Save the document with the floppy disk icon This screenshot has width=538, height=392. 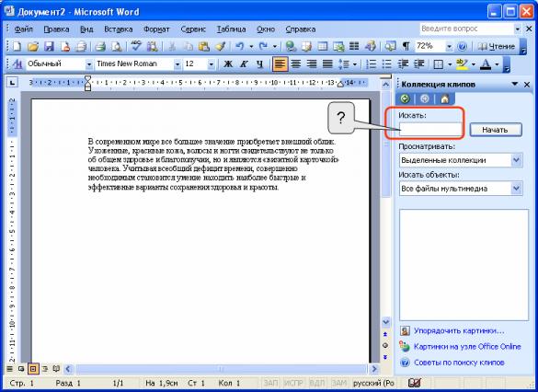click(x=49, y=46)
